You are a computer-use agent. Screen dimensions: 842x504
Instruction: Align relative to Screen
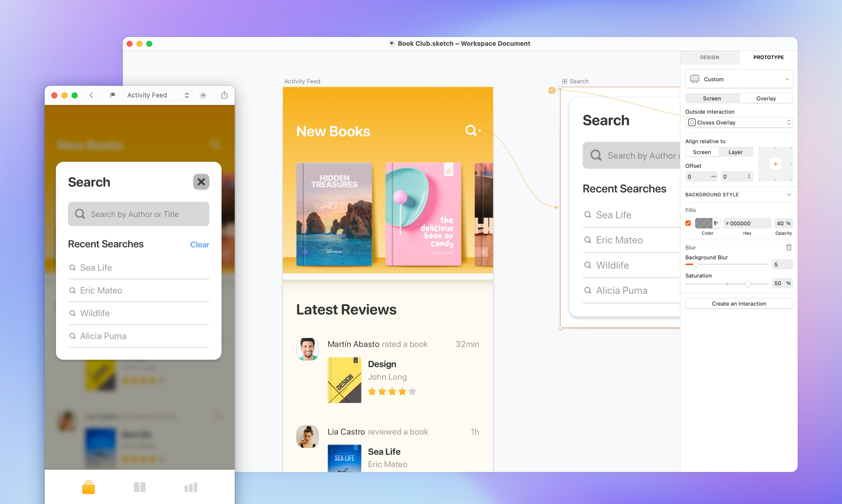[x=702, y=152]
